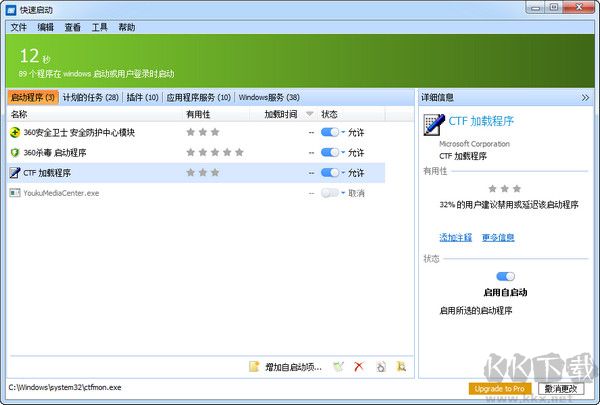Click the three-star rating of 360安全卫士
The height and width of the screenshot is (405, 600).
[202, 132]
